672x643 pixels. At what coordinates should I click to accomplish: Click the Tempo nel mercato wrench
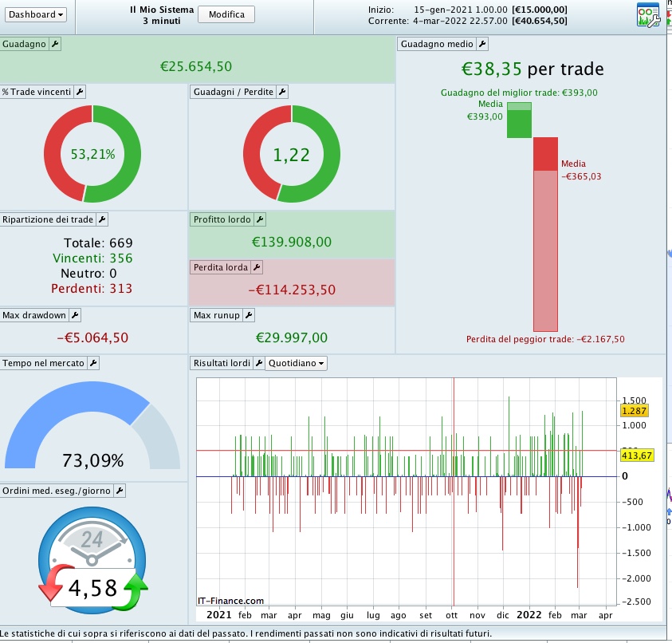tap(93, 363)
